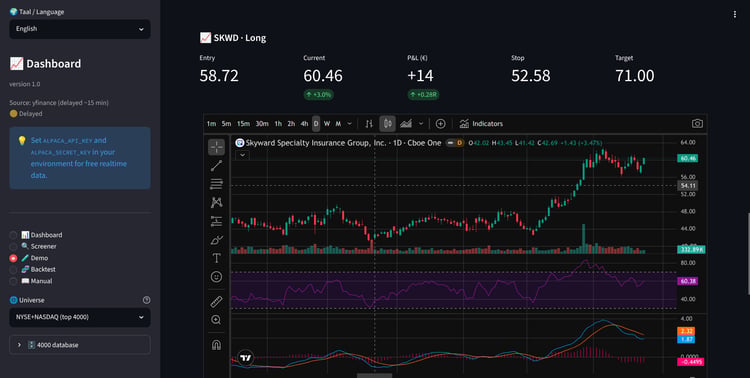Image resolution: width=750 pixels, height=378 pixels.
Task: Select the candlestick chart style
Action: [x=387, y=123]
